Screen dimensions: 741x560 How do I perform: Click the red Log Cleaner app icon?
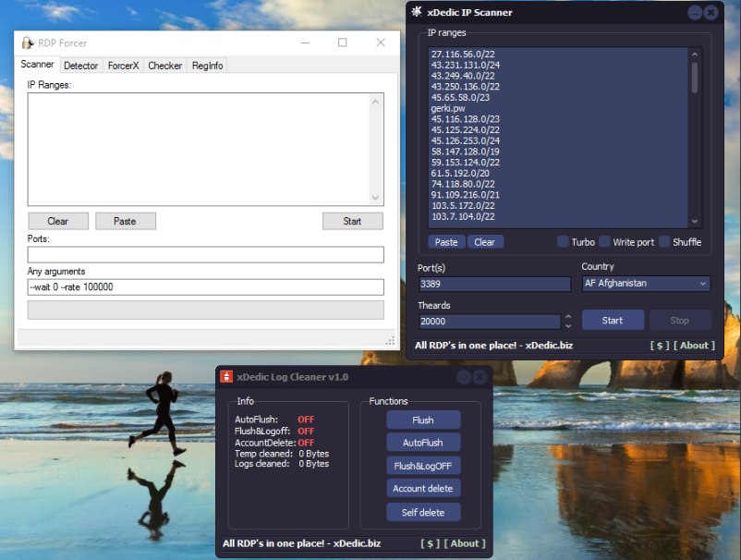(x=225, y=376)
